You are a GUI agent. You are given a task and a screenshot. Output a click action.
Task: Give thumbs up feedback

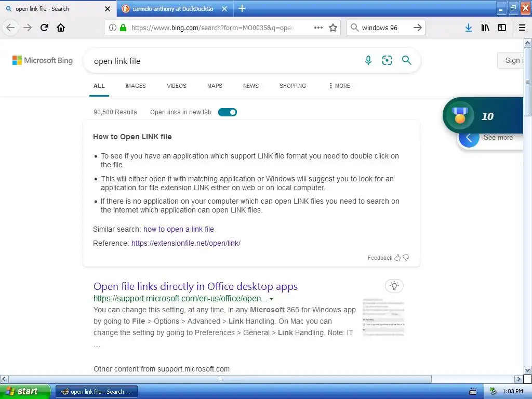397,258
